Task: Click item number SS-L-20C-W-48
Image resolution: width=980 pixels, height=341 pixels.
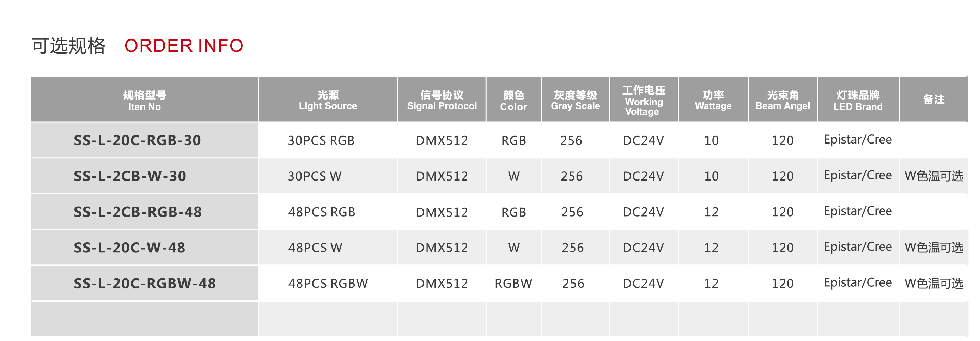Action: pyautogui.click(x=130, y=248)
